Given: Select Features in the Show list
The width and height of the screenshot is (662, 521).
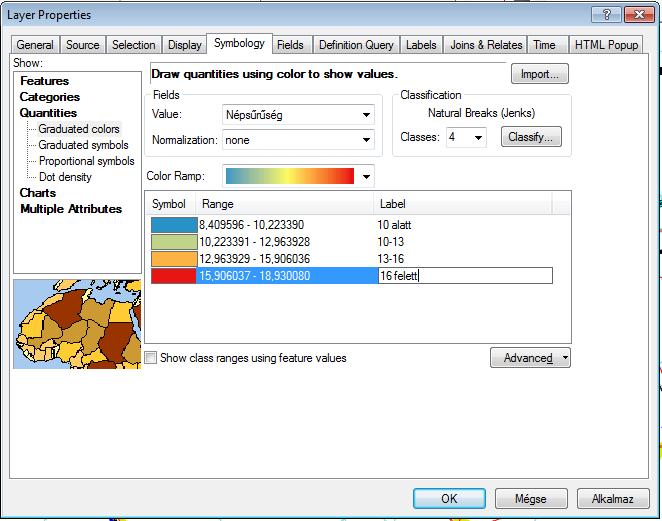Looking at the screenshot, I should pos(44,81).
